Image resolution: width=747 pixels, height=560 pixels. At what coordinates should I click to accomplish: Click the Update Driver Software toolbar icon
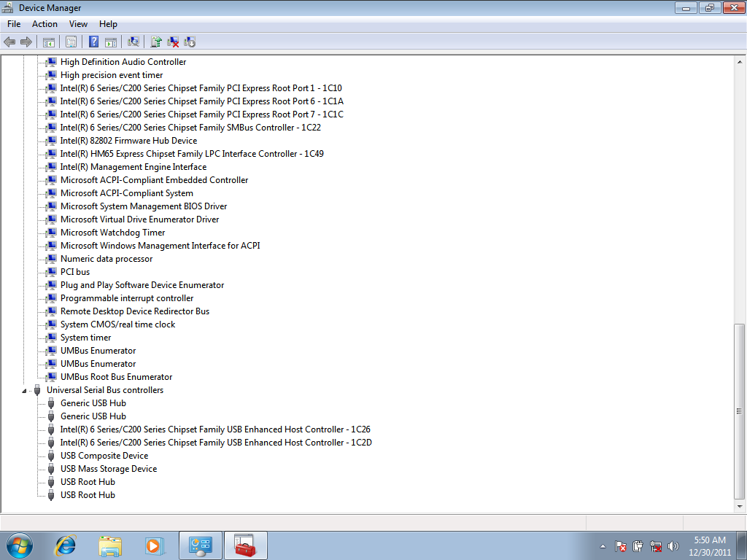coord(156,42)
